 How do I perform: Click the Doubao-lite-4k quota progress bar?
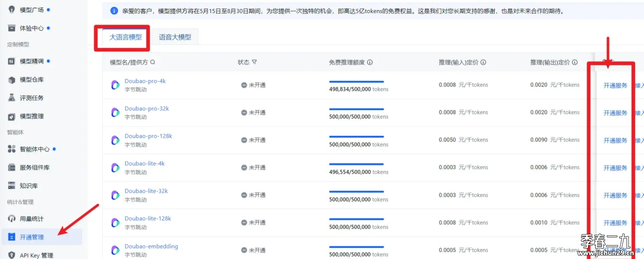point(356,164)
